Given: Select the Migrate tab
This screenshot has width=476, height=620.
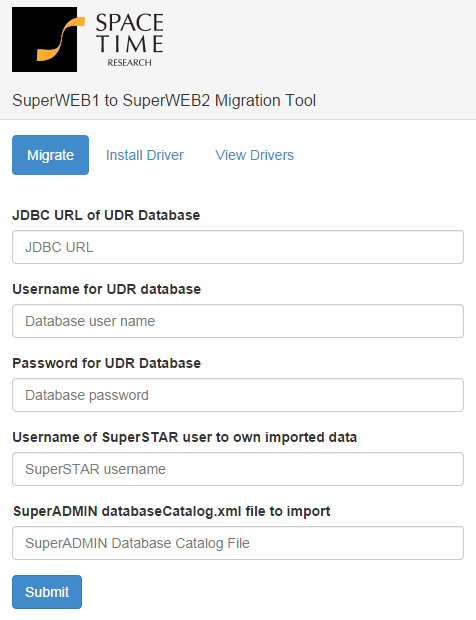Looking at the screenshot, I should pyautogui.click(x=51, y=155).
